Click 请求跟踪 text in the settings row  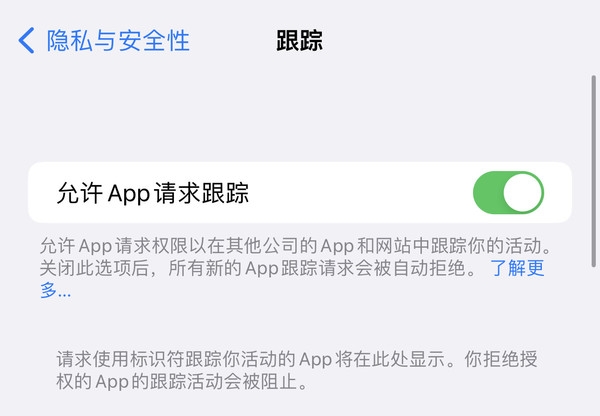point(201,193)
